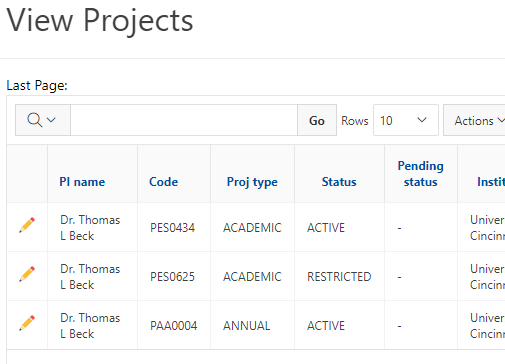Select the PES0625 code cell
Image resolution: width=505 pixels, height=364 pixels.
pyautogui.click(x=172, y=277)
